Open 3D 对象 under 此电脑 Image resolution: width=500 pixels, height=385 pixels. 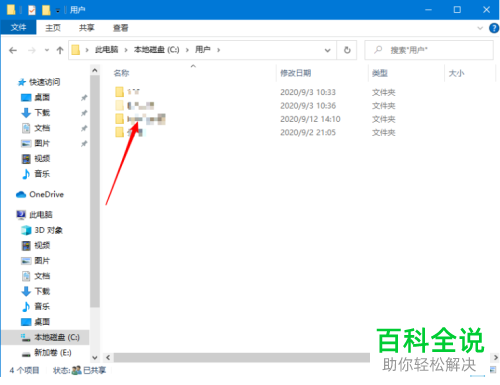pyautogui.click(x=48, y=230)
